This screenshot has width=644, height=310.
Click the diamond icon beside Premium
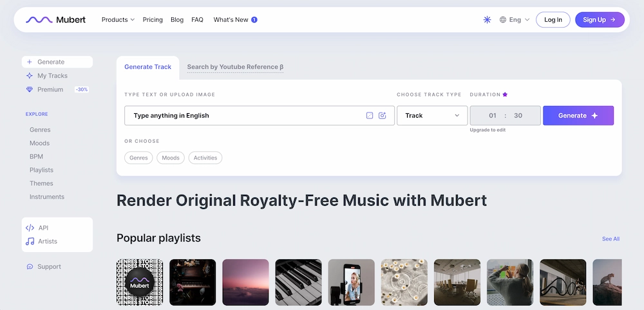tap(29, 89)
